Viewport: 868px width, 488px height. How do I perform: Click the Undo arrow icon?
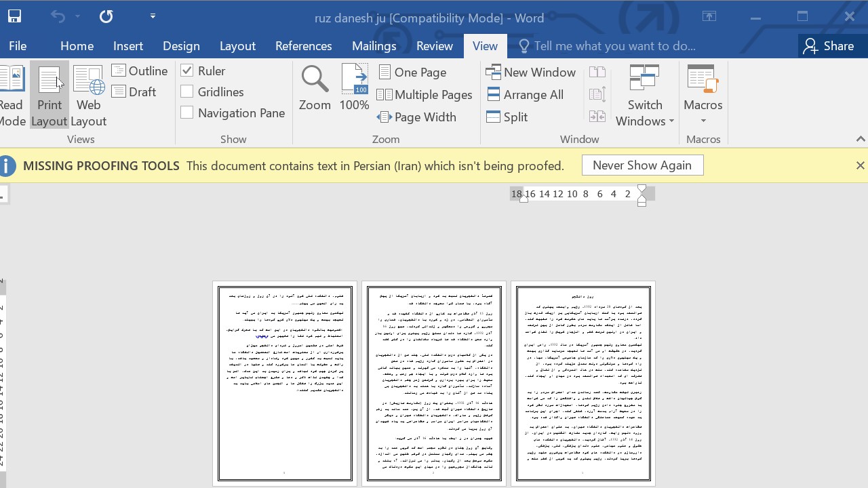click(x=58, y=16)
